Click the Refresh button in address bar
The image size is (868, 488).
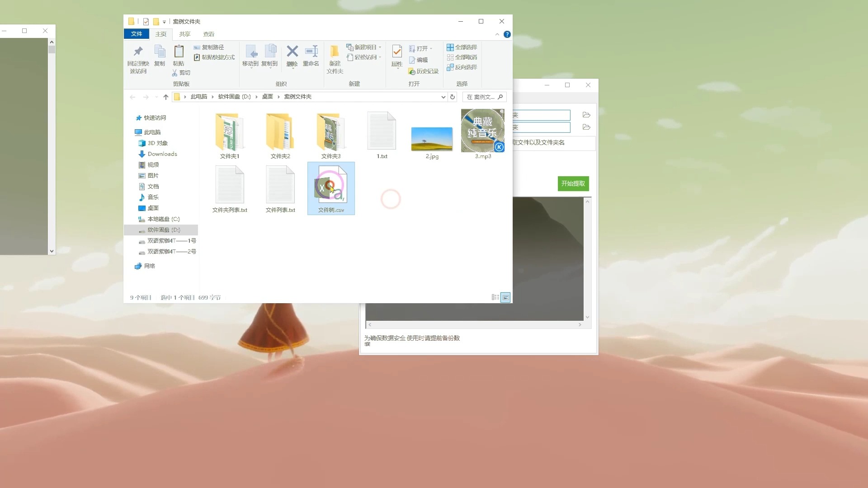click(452, 97)
